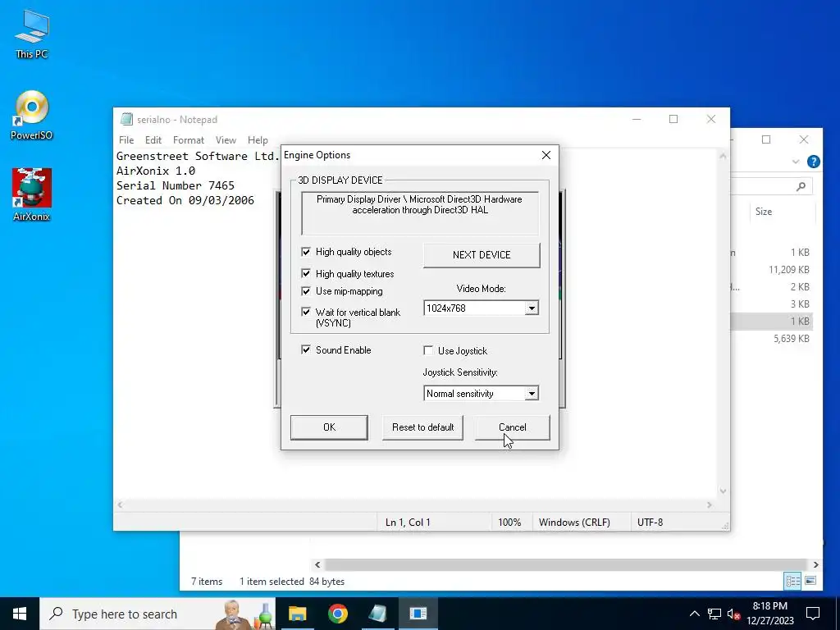840x630 pixels.
Task: Switch to the AirXonix taskbar item
Action: [x=418, y=614]
